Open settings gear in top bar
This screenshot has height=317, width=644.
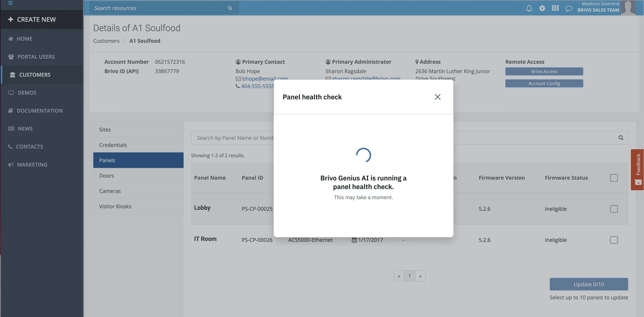(x=542, y=8)
